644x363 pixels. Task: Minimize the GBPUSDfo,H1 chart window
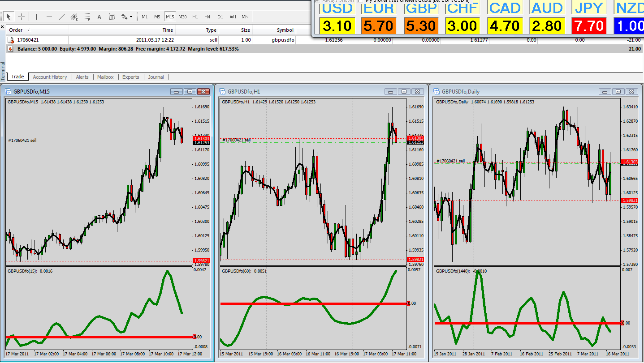pos(390,91)
